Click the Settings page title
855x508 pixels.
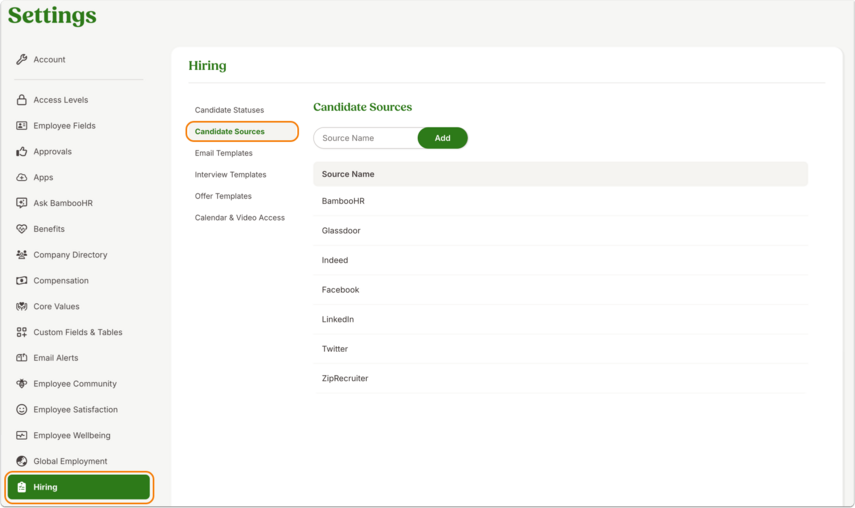coord(52,15)
